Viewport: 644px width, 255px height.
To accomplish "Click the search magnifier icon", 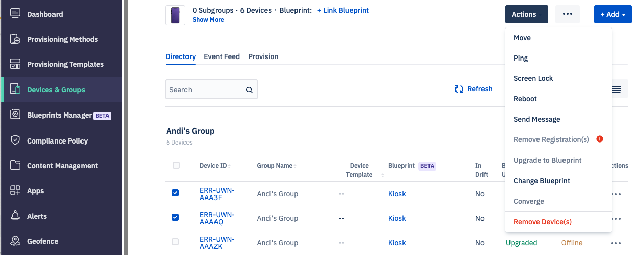I will click(249, 90).
